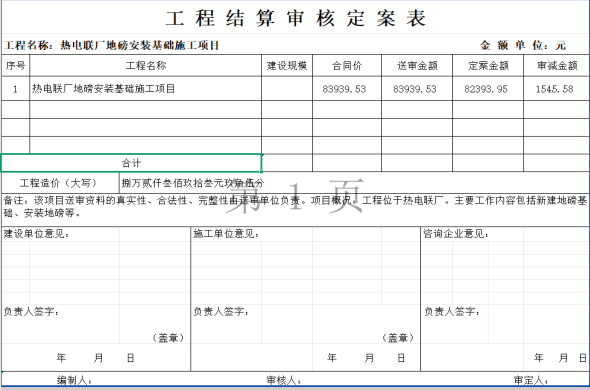Click the merged 合计 cell

[x=131, y=163]
